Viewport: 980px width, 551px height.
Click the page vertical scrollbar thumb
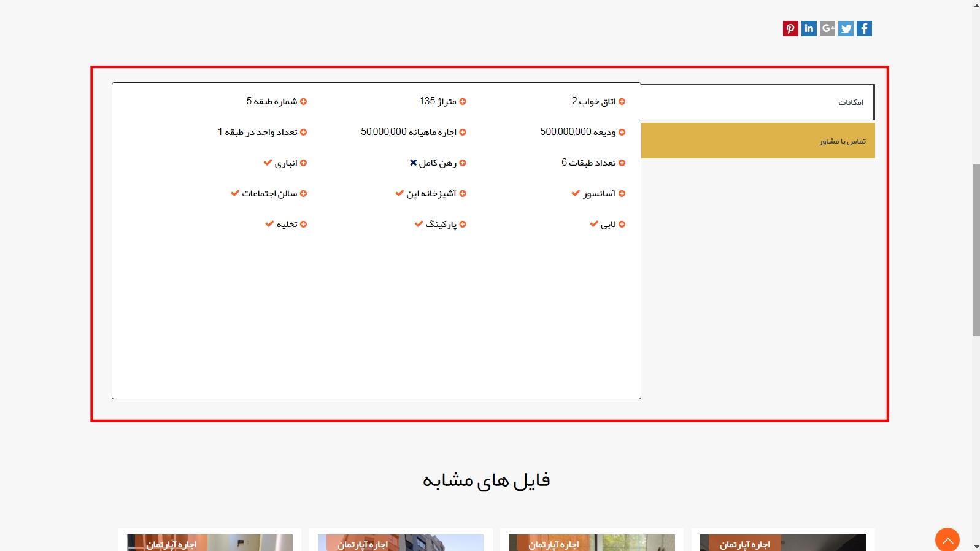[976, 250]
